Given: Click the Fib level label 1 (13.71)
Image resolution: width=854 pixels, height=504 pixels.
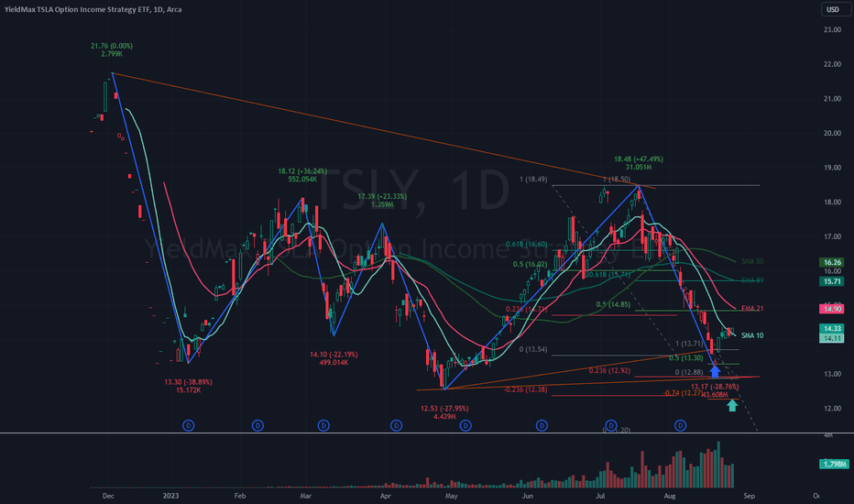Looking at the screenshot, I should (689, 344).
